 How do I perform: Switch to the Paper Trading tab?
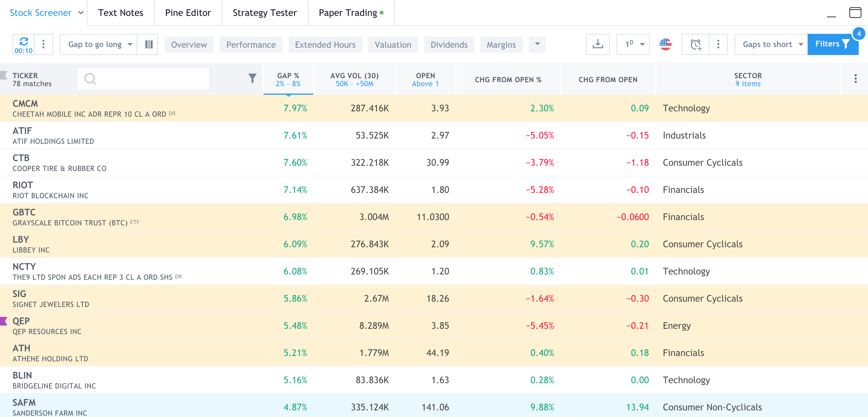[347, 13]
